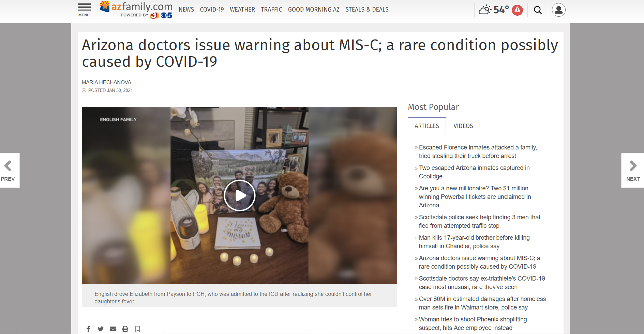Open the user account profile icon

point(559,10)
